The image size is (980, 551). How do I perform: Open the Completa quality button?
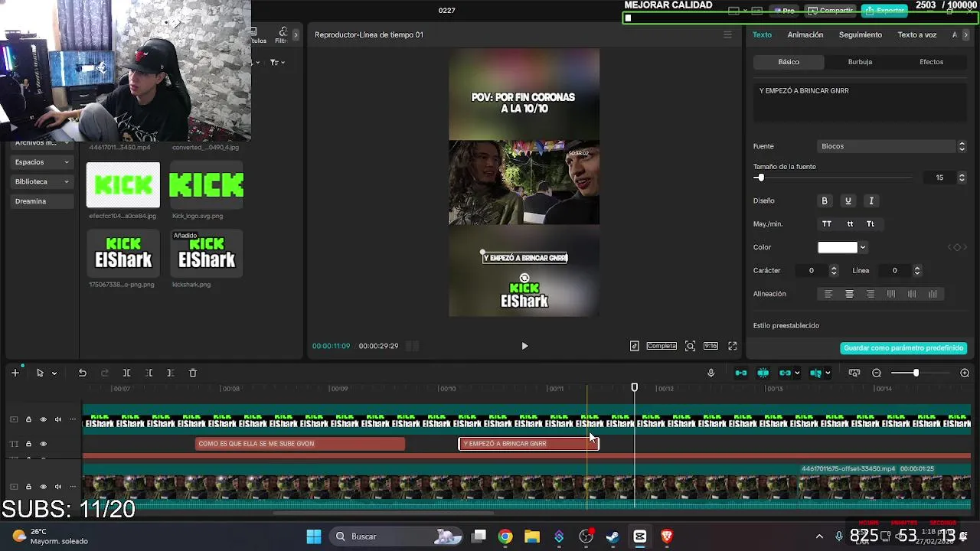click(x=661, y=346)
